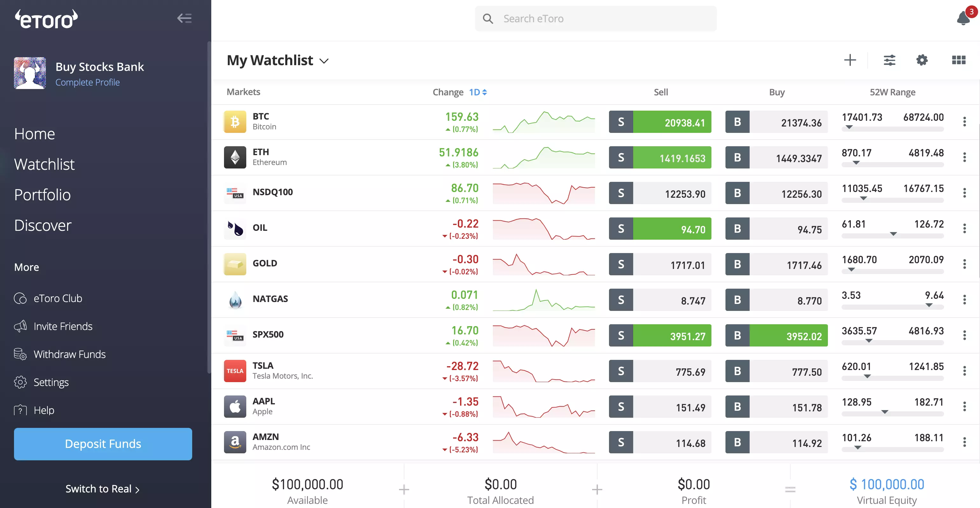Click the OIL droplet icon

(x=235, y=228)
